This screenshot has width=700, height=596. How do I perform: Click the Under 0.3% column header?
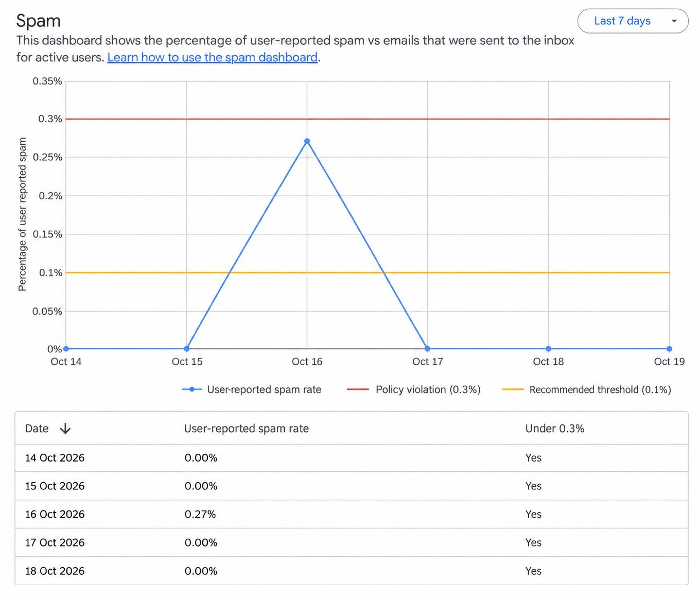[x=555, y=429]
